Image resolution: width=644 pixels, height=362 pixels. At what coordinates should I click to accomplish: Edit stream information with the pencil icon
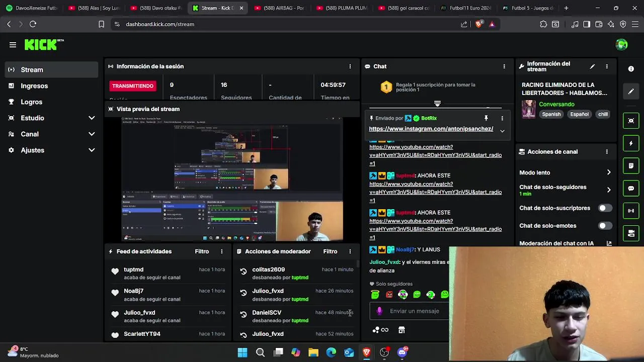(592, 66)
